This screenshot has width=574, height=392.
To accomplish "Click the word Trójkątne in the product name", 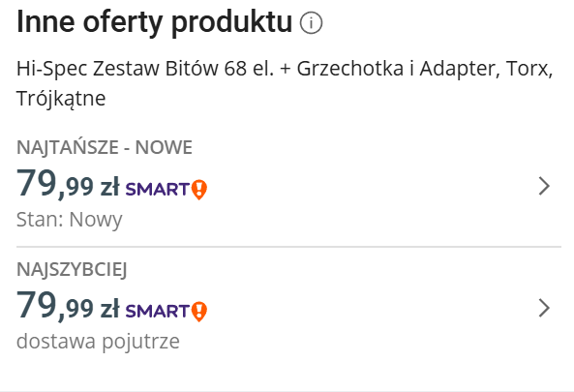I will click(x=61, y=99).
